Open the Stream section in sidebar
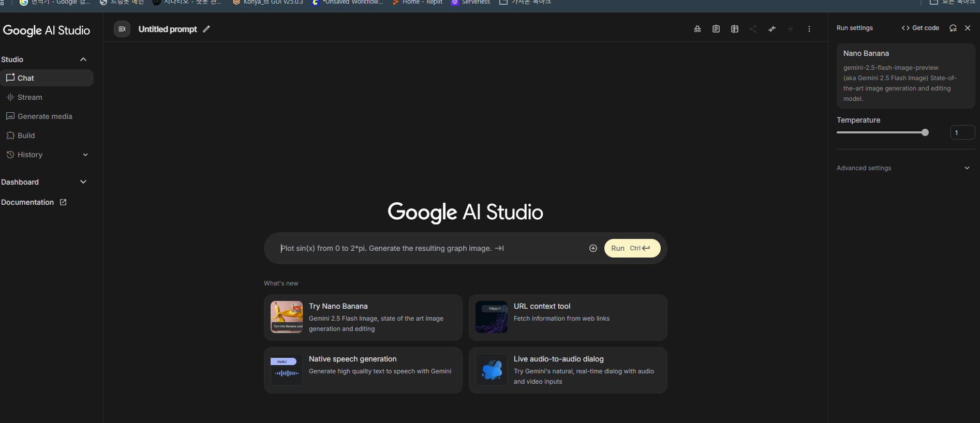 click(47, 97)
